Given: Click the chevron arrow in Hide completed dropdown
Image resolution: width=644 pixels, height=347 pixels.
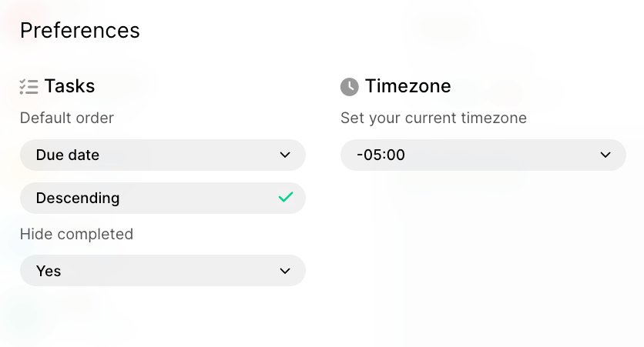Looking at the screenshot, I should (x=285, y=271).
